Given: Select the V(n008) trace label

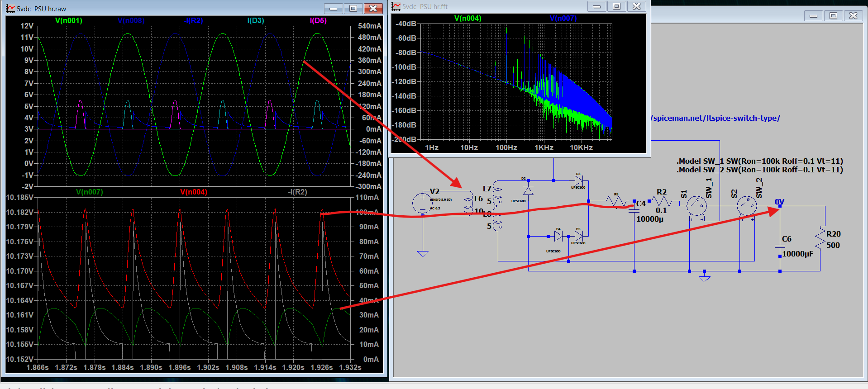Looking at the screenshot, I should 131,20.
